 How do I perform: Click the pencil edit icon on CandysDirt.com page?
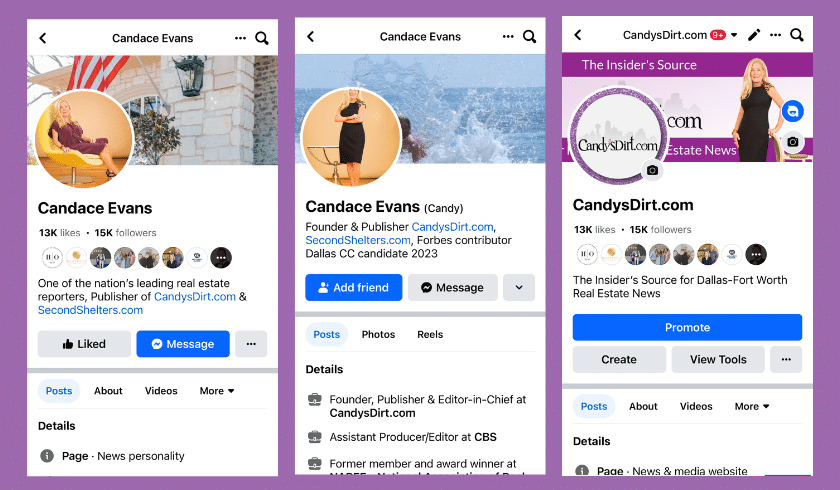(754, 35)
